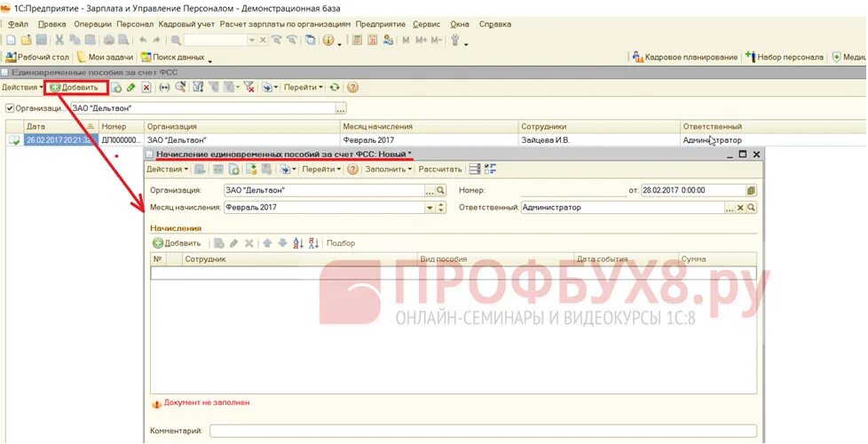Open the Сервис menu

pos(426,24)
